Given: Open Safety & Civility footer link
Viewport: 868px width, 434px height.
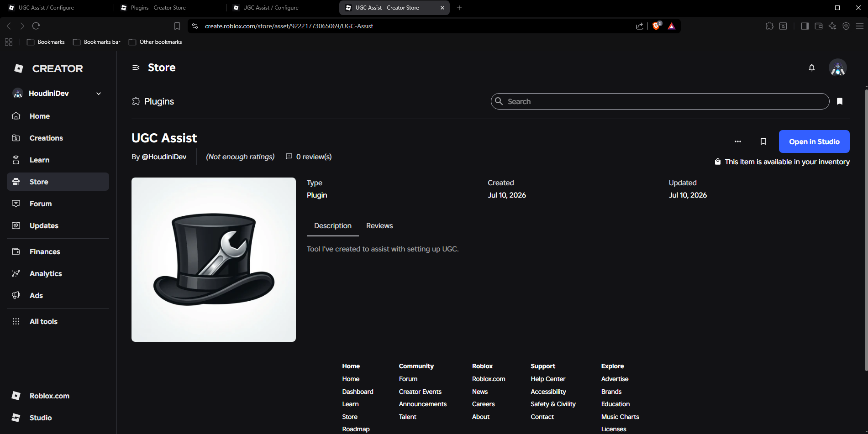Looking at the screenshot, I should (x=553, y=404).
